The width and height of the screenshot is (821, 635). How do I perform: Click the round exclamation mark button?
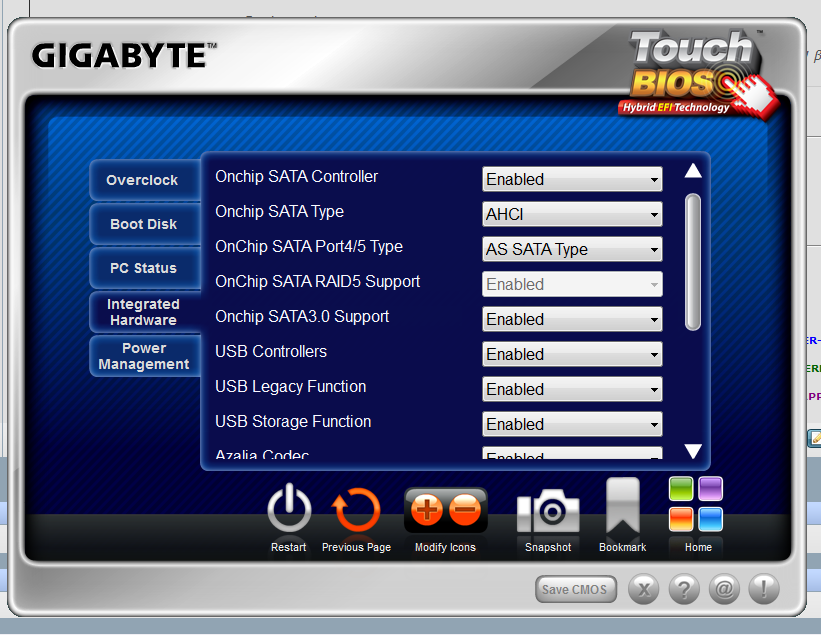coord(764,589)
